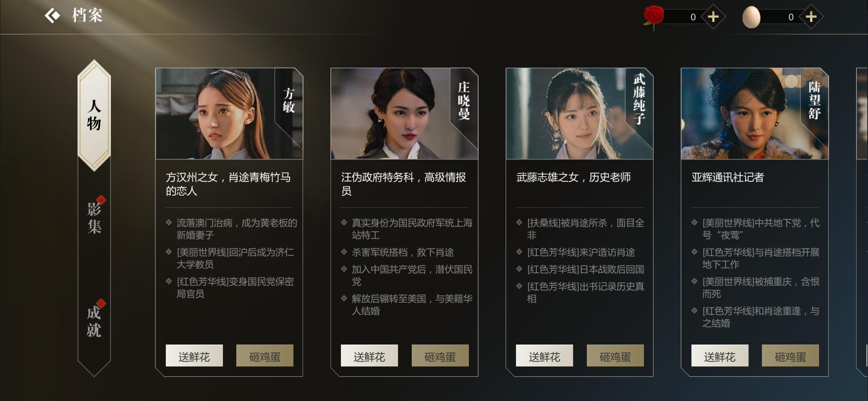Open 武藤纯子's character portrait
868x401 pixels.
(x=579, y=114)
